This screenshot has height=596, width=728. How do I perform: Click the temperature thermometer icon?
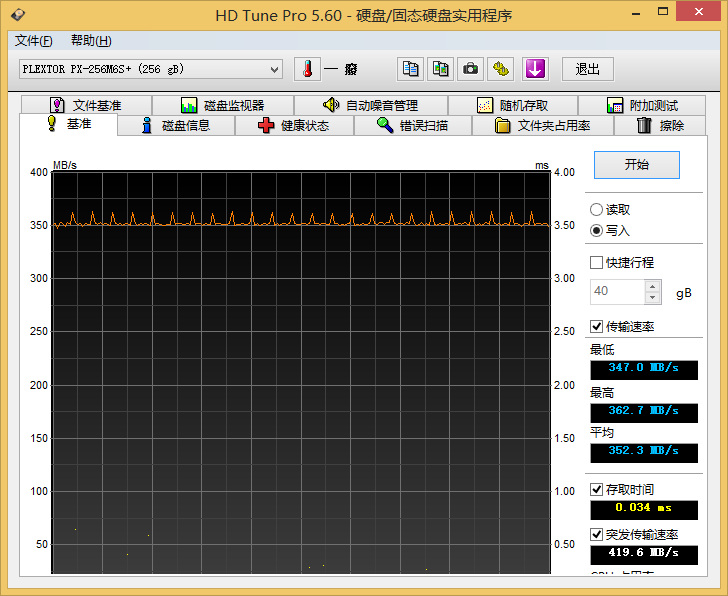pyautogui.click(x=307, y=69)
